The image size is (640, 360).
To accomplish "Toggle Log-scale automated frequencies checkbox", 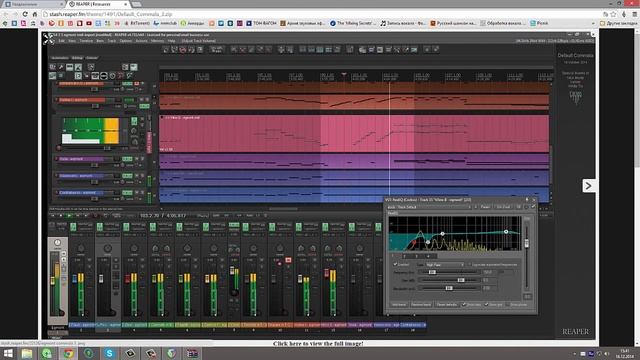I will 469,264.
